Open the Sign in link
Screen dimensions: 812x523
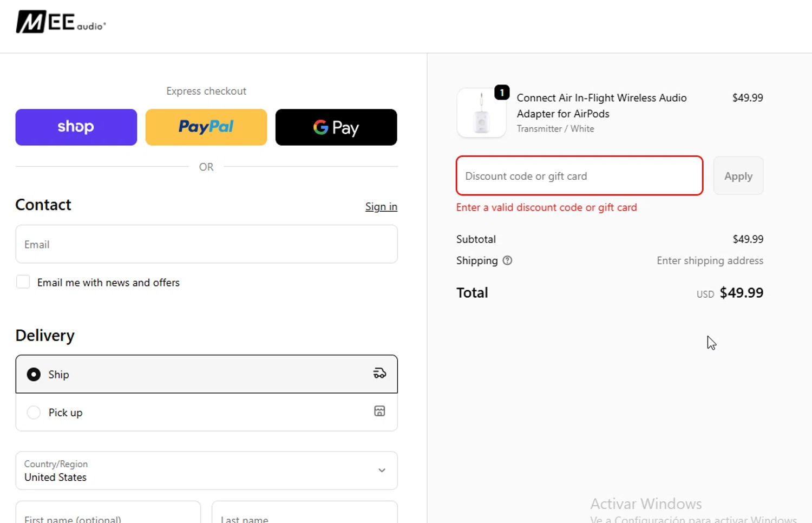pos(381,206)
